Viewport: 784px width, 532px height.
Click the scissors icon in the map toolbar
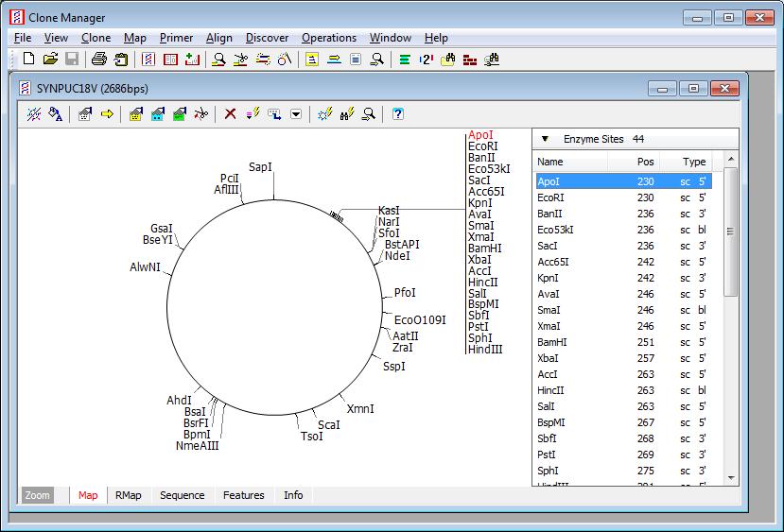click(201, 114)
